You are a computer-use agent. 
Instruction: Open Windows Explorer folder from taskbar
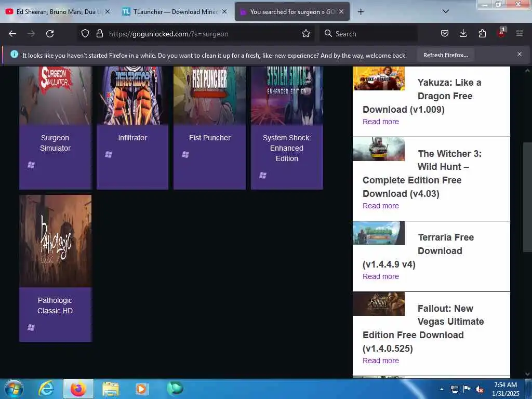[x=111, y=389]
